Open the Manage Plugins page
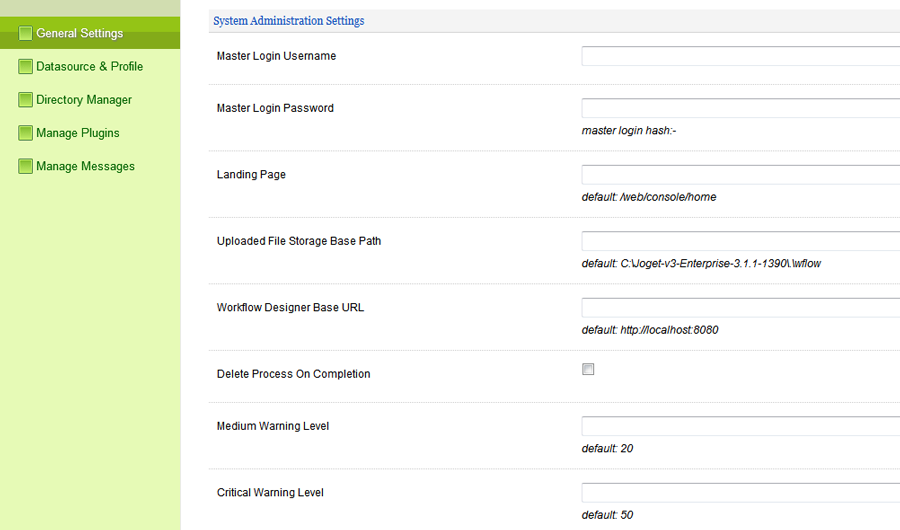Viewport: 900px width, 530px height. pyautogui.click(x=78, y=133)
